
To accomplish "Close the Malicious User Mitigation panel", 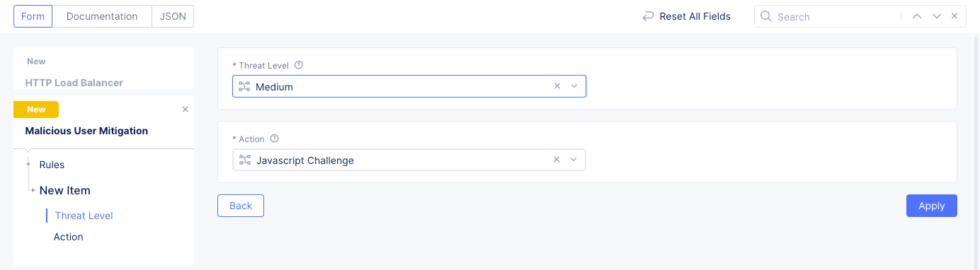I will point(186,110).
